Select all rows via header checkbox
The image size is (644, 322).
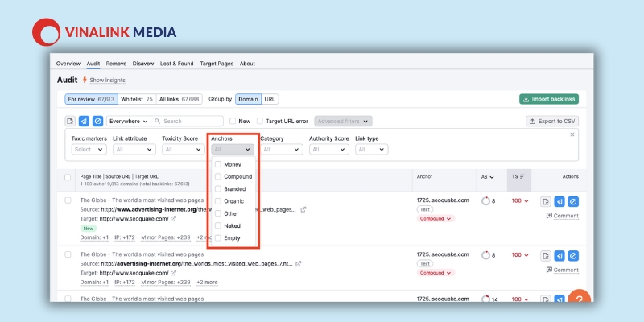coord(68,177)
